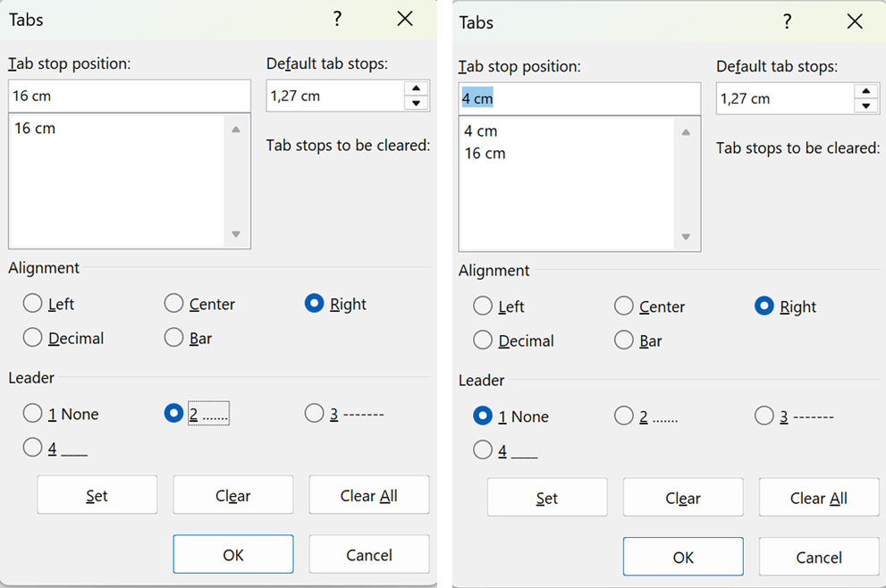Select underline leader style 4
The height and width of the screenshot is (588, 886).
(x=32, y=448)
